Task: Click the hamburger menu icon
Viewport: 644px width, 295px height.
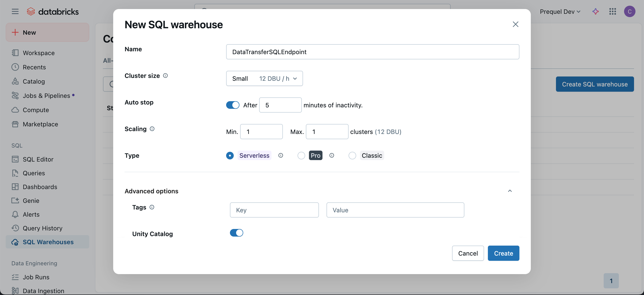Action: tap(15, 11)
